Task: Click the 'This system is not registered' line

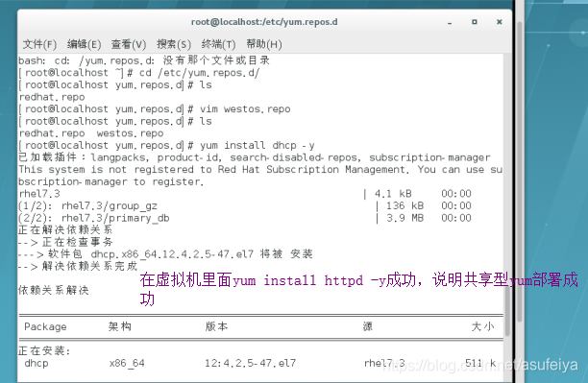Action: (260, 169)
